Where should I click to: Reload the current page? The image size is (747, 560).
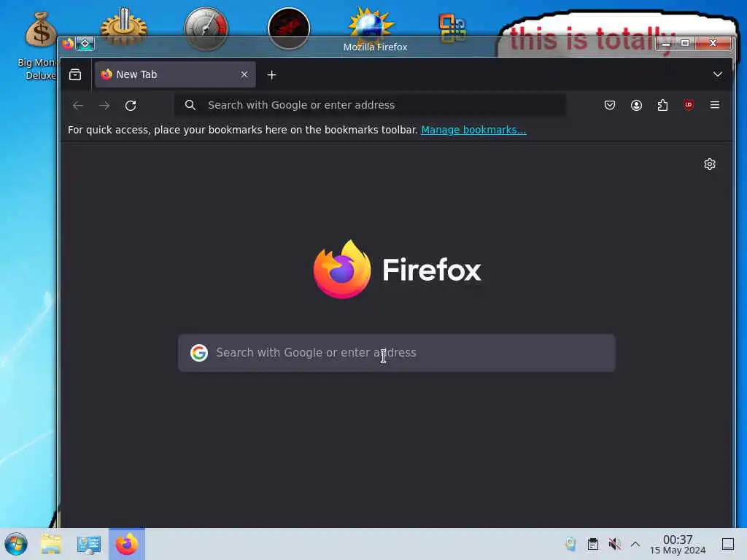[x=131, y=105]
